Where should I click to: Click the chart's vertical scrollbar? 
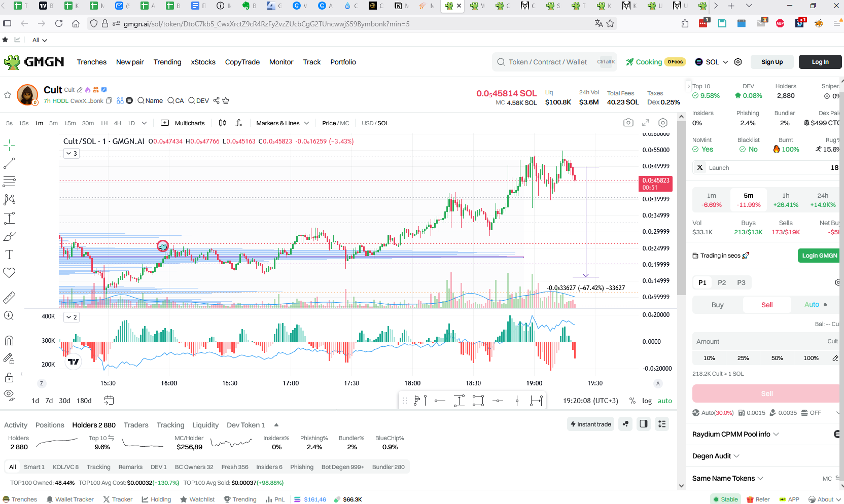pos(681,208)
